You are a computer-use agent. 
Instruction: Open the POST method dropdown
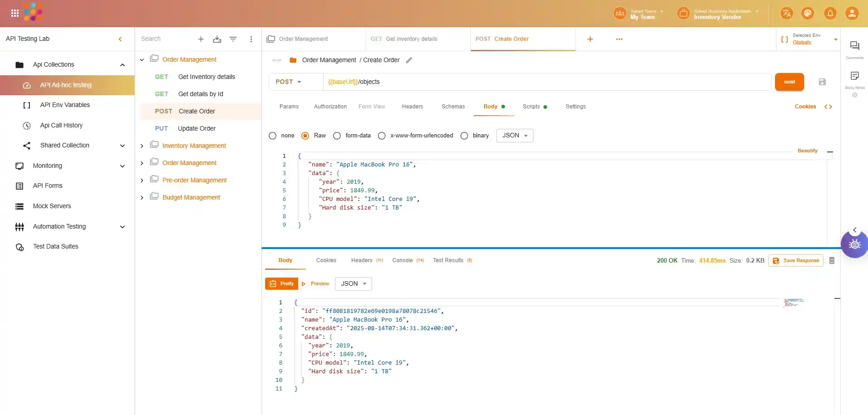(289, 82)
